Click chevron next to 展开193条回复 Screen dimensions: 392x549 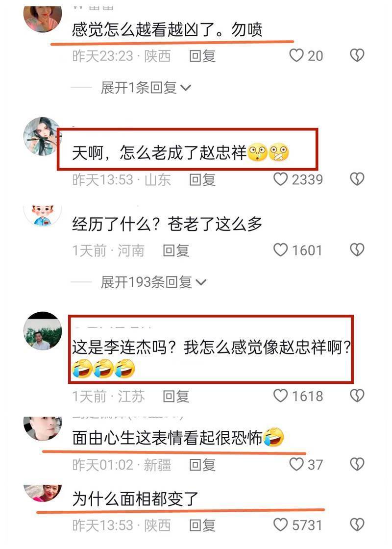click(201, 282)
